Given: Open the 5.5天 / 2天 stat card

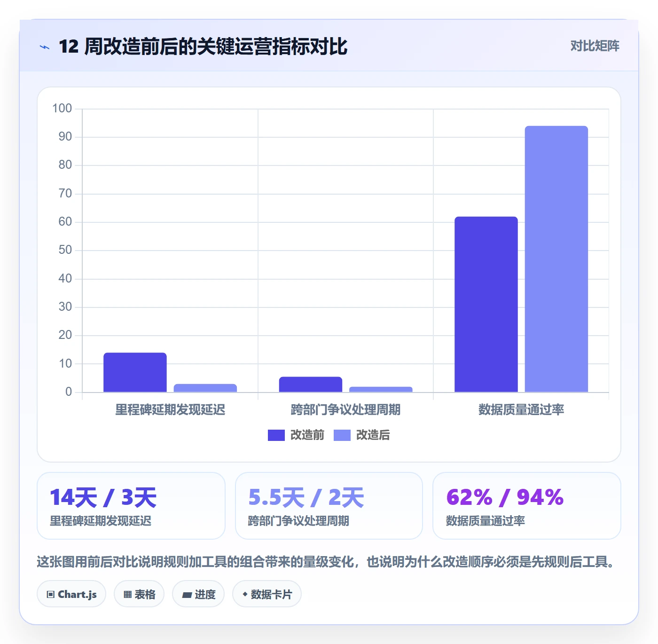Looking at the screenshot, I should [x=329, y=506].
